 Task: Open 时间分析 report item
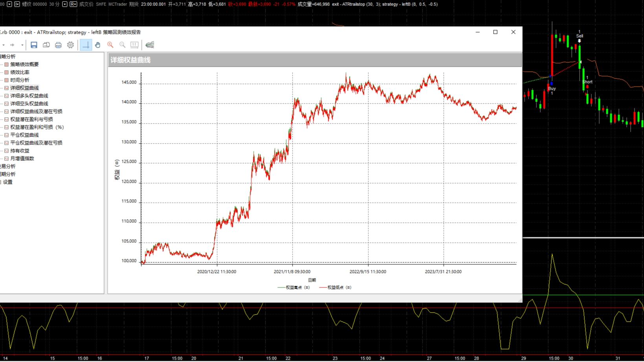pos(20,80)
